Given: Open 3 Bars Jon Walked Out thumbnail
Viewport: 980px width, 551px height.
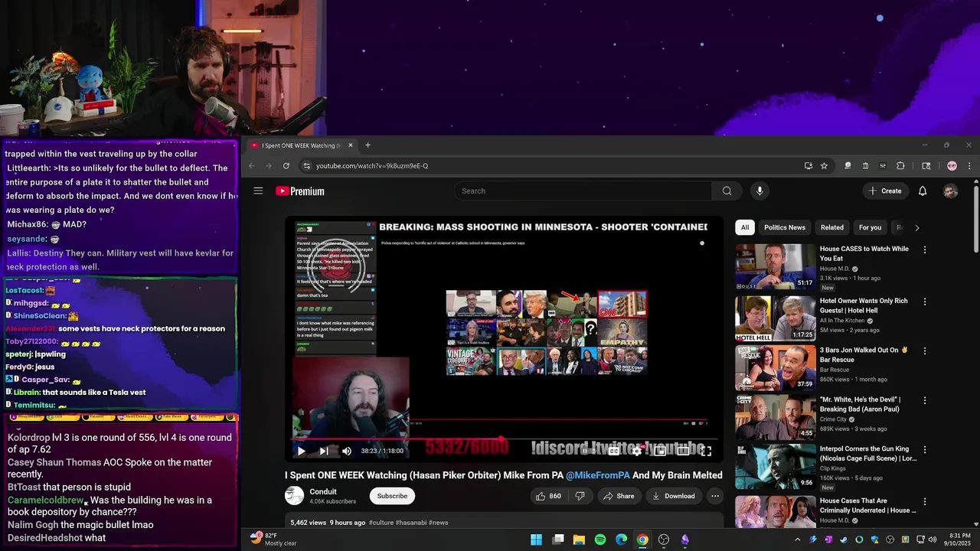Looking at the screenshot, I should coord(776,368).
